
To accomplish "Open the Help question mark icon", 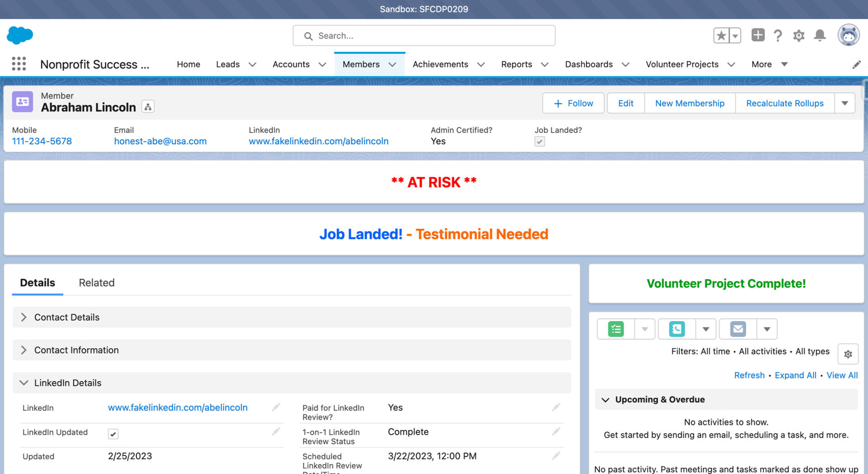I will point(778,36).
